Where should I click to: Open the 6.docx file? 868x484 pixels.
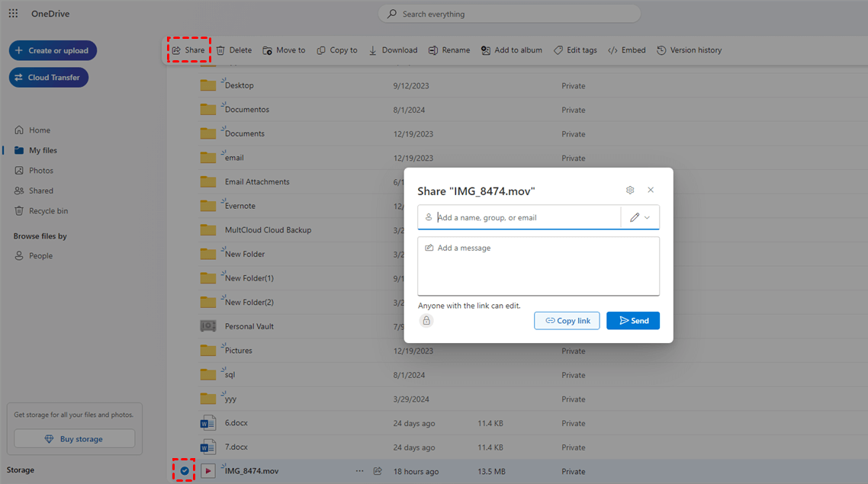236,423
